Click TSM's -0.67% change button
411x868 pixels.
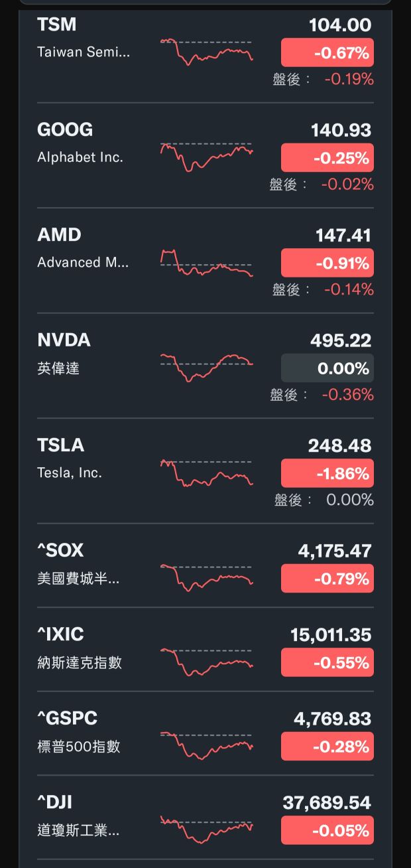click(x=327, y=52)
